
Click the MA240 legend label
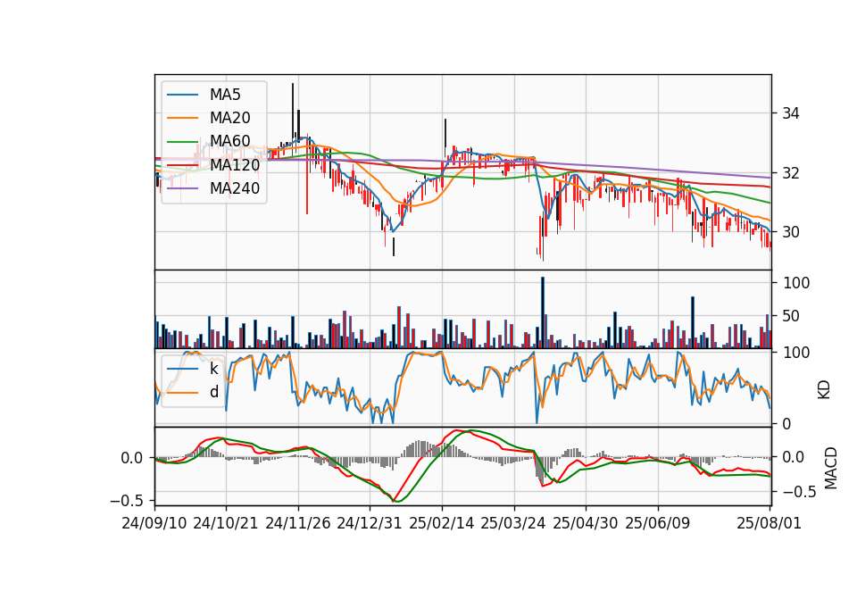pyautogui.click(x=235, y=188)
